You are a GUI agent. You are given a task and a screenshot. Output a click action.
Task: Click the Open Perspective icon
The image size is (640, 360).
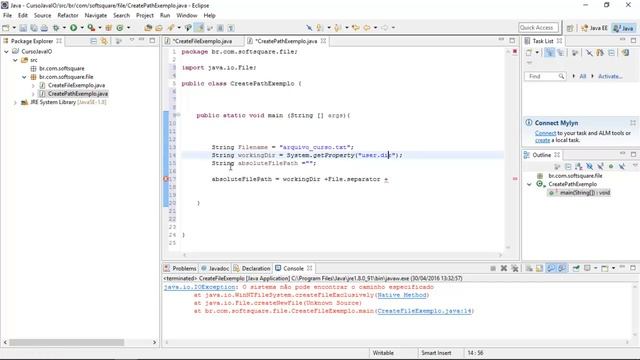[x=570, y=28]
